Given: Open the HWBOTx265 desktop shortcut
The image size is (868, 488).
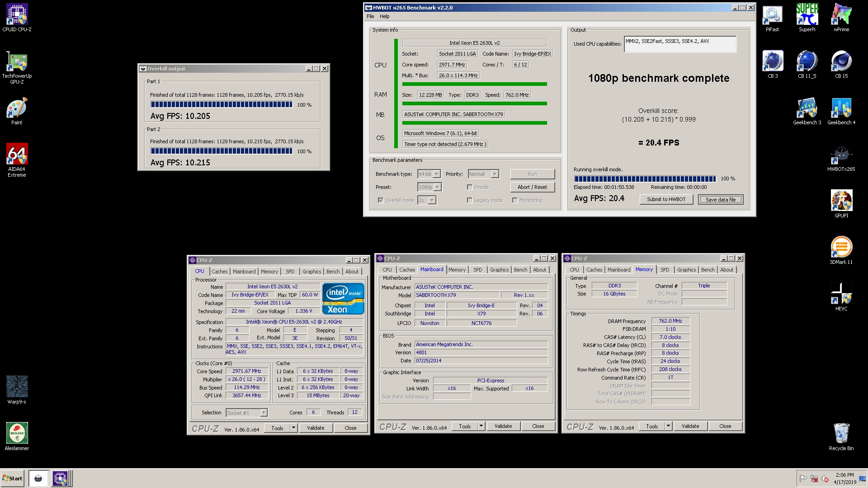Looking at the screenshot, I should tap(841, 158).
